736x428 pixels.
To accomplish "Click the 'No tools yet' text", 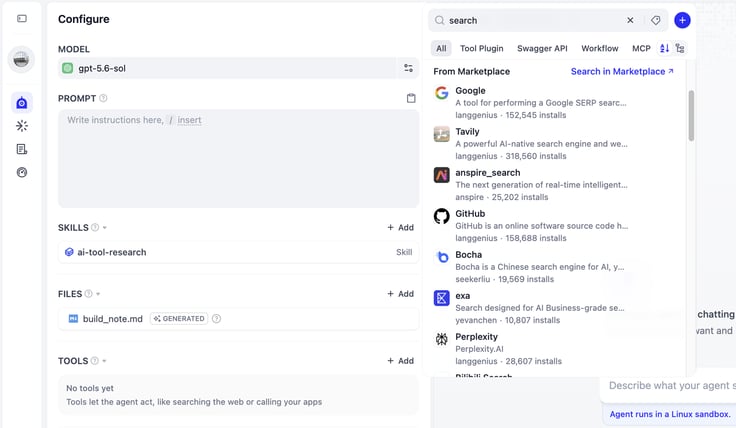I will (90, 388).
